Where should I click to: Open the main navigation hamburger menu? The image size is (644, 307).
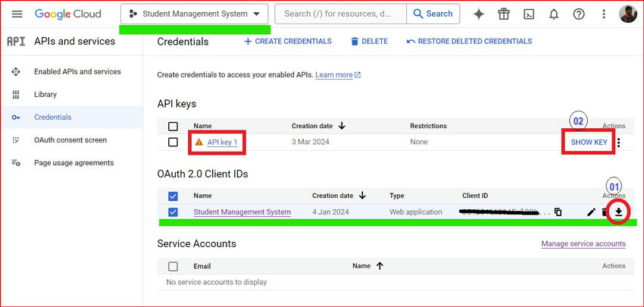(x=17, y=14)
